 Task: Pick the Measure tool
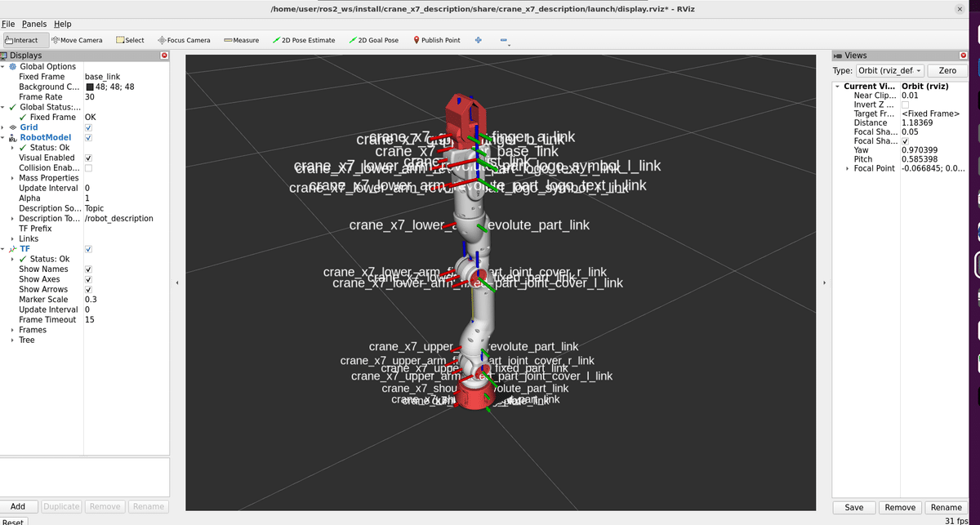(241, 40)
